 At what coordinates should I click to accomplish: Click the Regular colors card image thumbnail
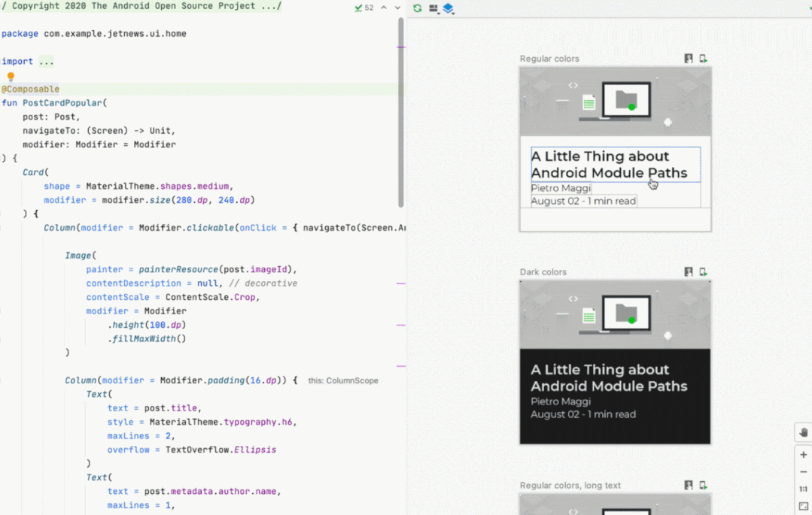pos(616,102)
